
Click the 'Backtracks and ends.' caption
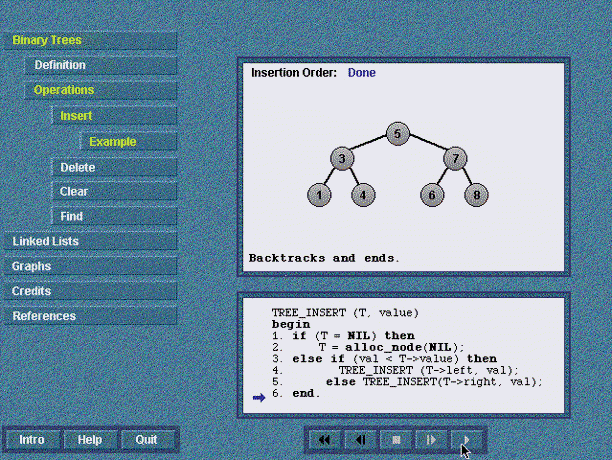click(x=324, y=258)
